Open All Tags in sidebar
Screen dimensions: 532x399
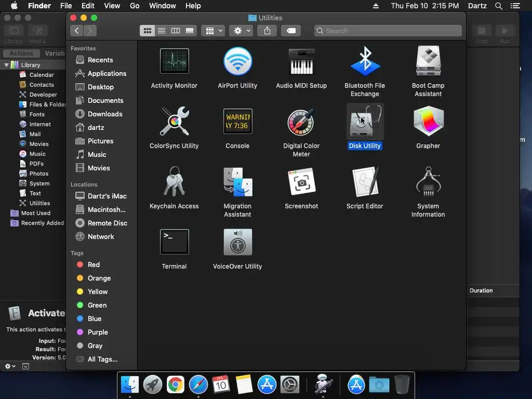pyautogui.click(x=97, y=360)
